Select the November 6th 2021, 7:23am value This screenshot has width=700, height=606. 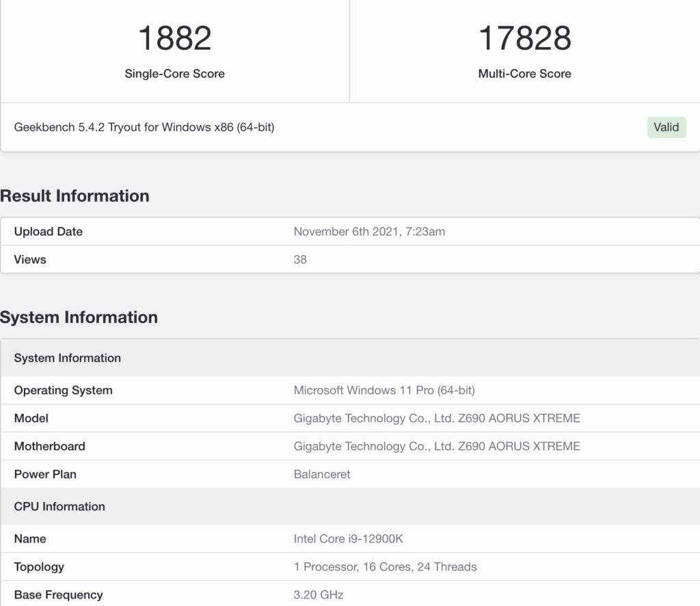(x=369, y=232)
